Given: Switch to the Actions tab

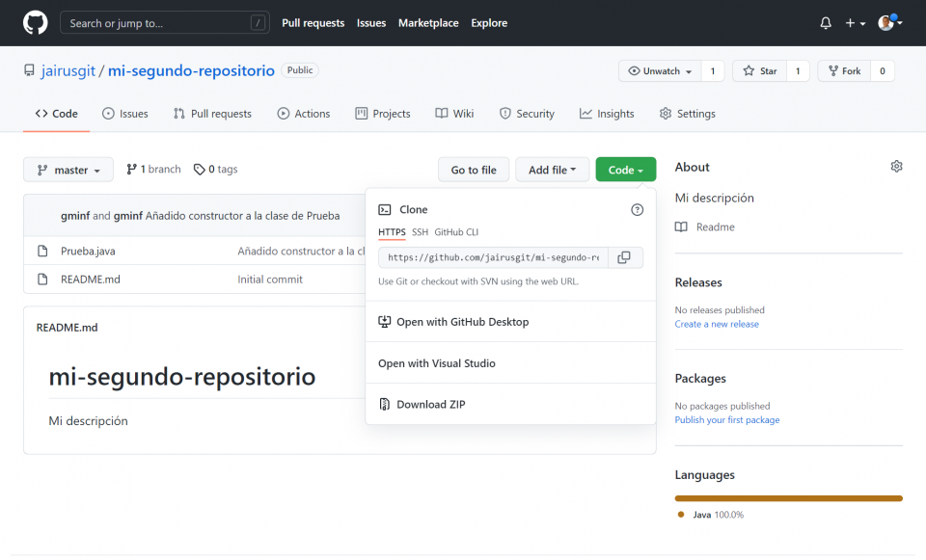Looking at the screenshot, I should (x=304, y=114).
